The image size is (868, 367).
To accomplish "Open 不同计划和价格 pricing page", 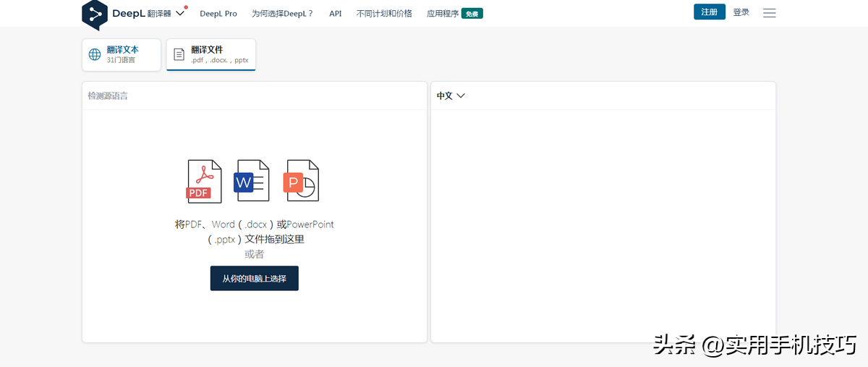I will [x=384, y=14].
